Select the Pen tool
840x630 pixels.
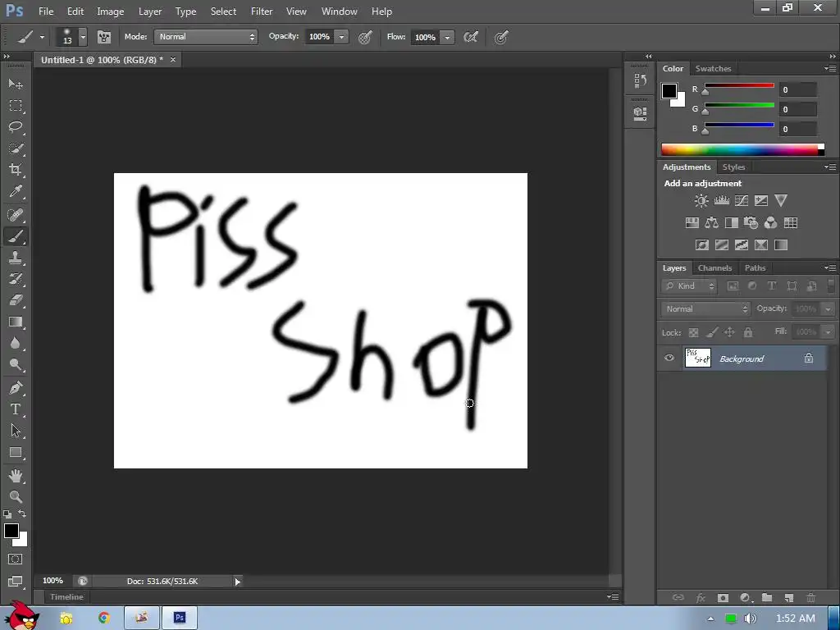point(16,388)
